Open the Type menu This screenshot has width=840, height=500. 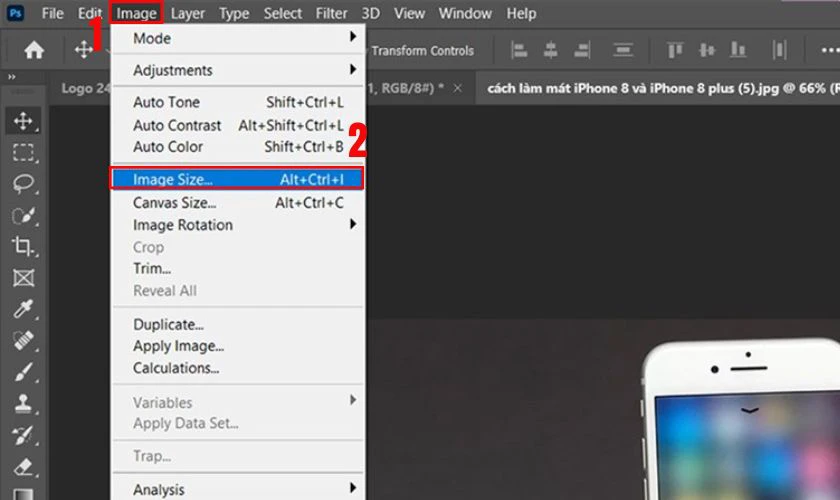(x=234, y=13)
